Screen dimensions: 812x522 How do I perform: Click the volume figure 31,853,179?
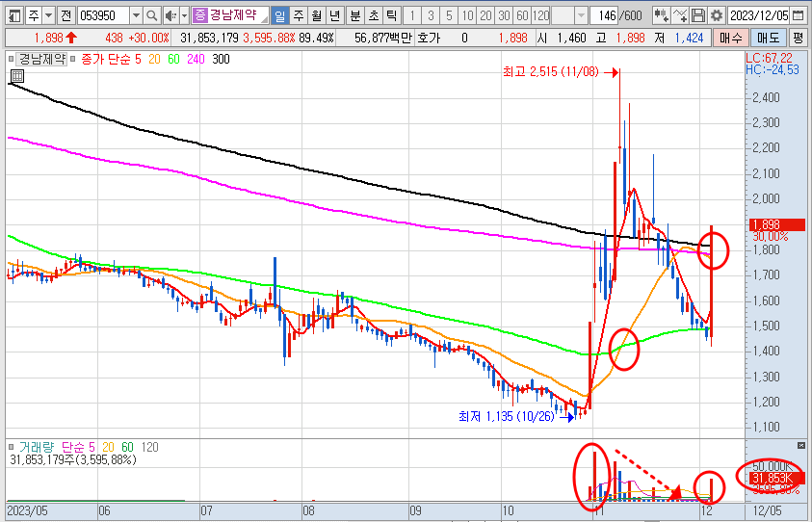209,38
